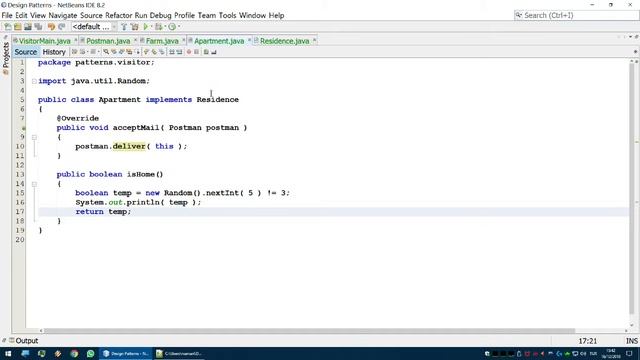Click the highlighted 'deliver' method call
Viewport: 640px width, 360px height.
(129, 146)
